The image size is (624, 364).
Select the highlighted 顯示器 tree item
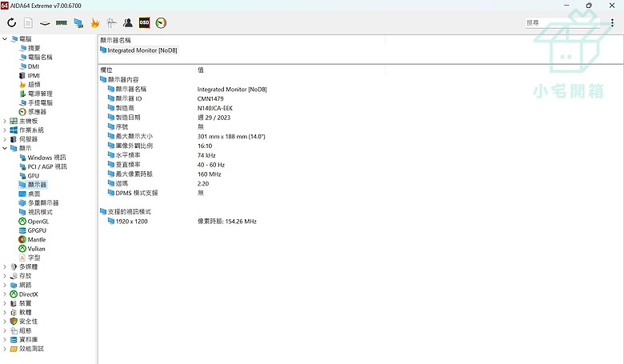tap(33, 185)
